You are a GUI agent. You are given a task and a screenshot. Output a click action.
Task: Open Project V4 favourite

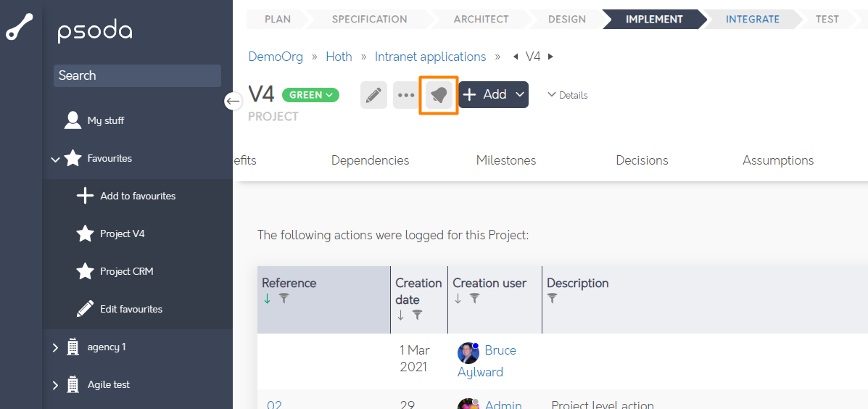pyautogui.click(x=123, y=234)
